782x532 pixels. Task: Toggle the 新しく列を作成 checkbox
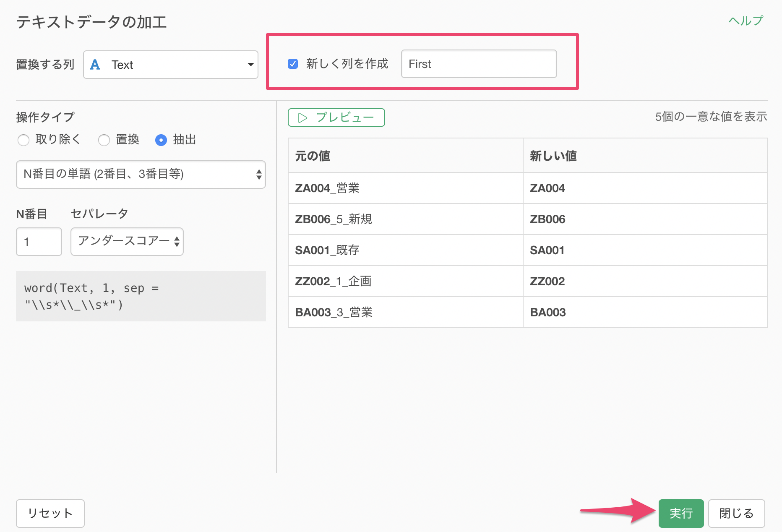tap(293, 64)
